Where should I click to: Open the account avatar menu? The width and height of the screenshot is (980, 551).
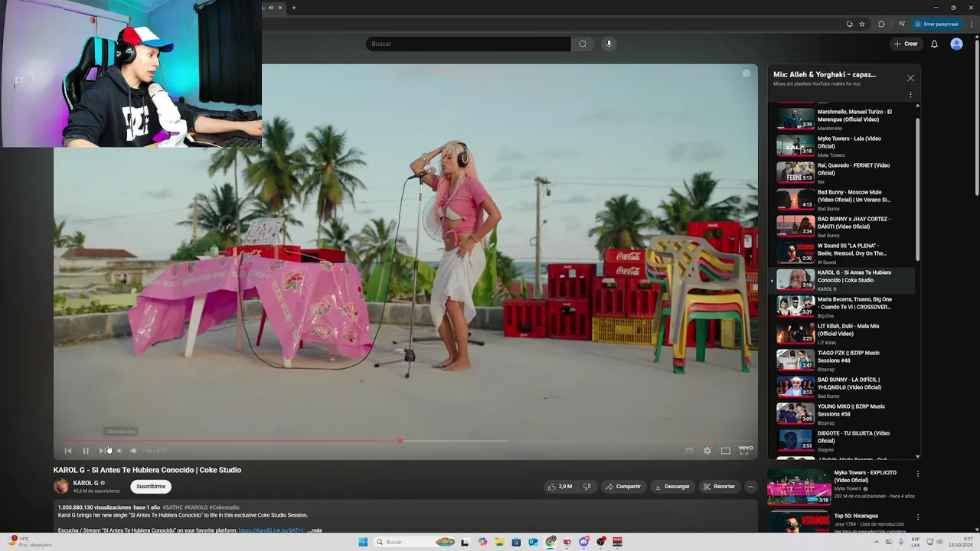click(x=956, y=44)
